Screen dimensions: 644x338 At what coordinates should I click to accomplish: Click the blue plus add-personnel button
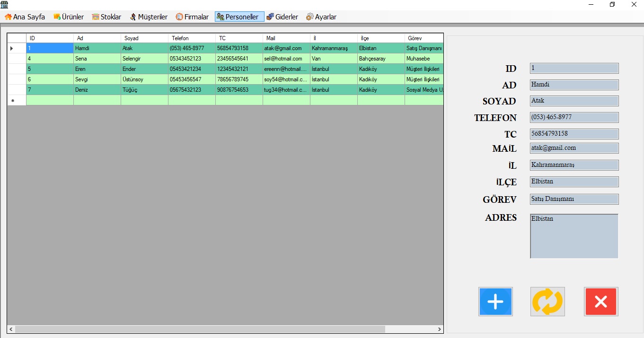[495, 302]
